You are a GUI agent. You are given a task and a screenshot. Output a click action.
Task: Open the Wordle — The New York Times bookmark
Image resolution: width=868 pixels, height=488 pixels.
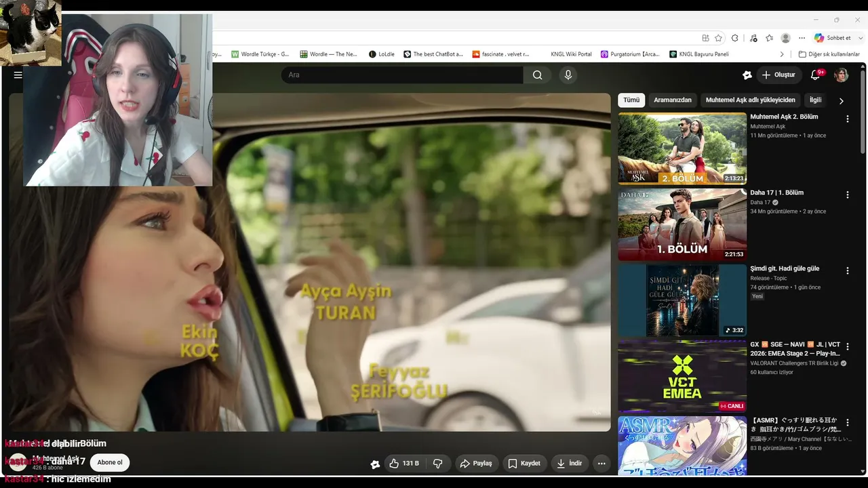[328, 54]
